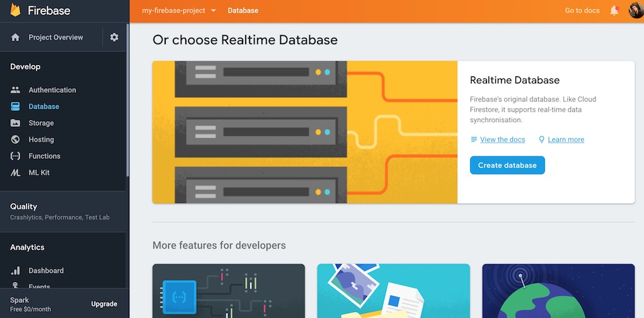
Task: Open project settings gear icon
Action: coord(114,37)
